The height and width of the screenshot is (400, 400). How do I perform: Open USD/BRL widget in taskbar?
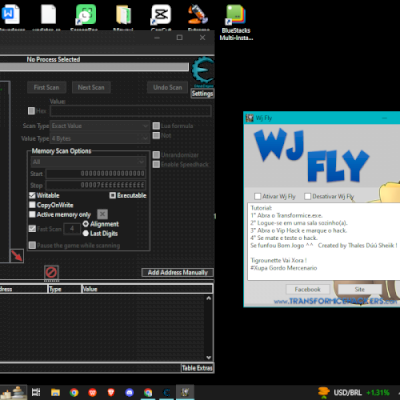tap(354, 392)
